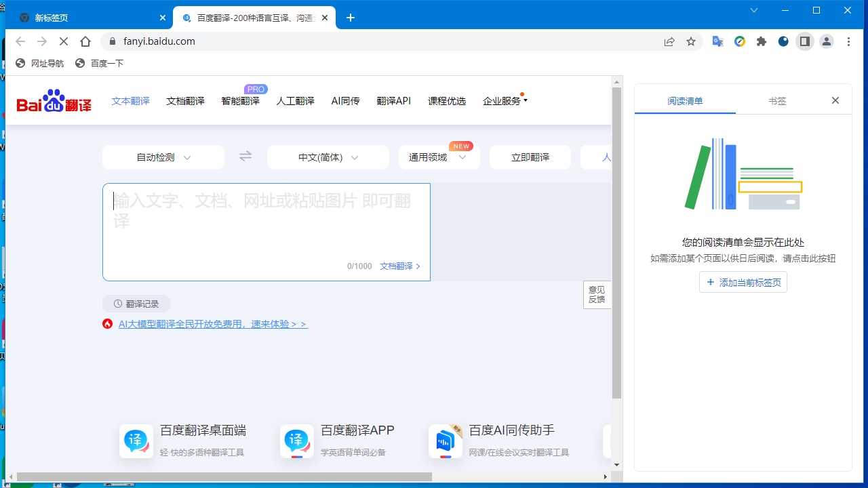Image resolution: width=868 pixels, height=488 pixels.
Task: Select 文档翻译 in the navigation bar
Action: point(185,100)
